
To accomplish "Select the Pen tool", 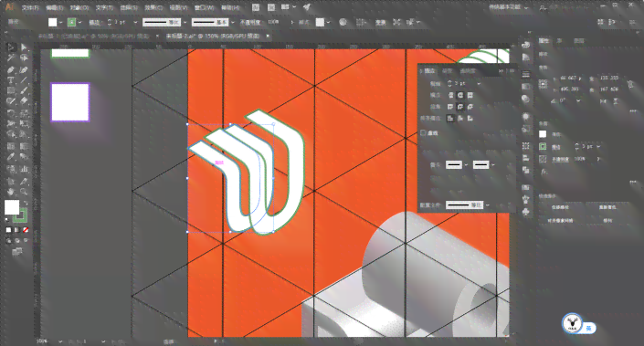I will [x=11, y=69].
